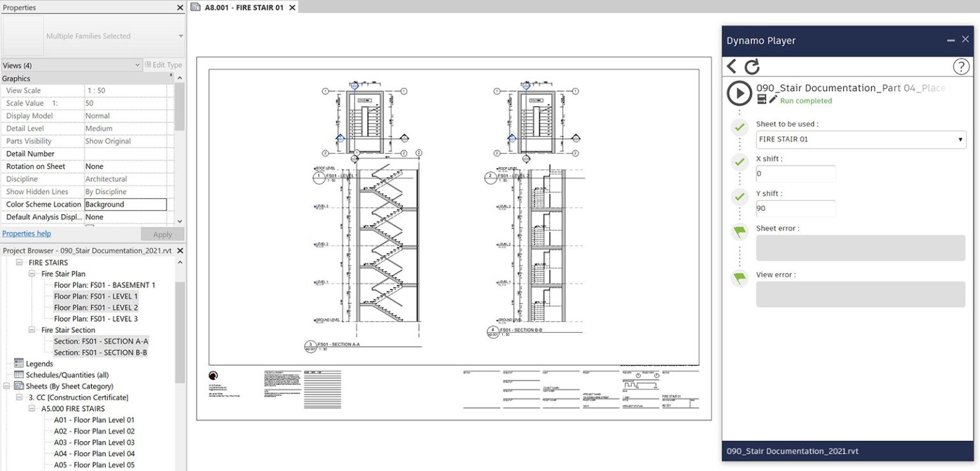Click the Apply button in Properties
The image size is (980, 471).
point(162,235)
